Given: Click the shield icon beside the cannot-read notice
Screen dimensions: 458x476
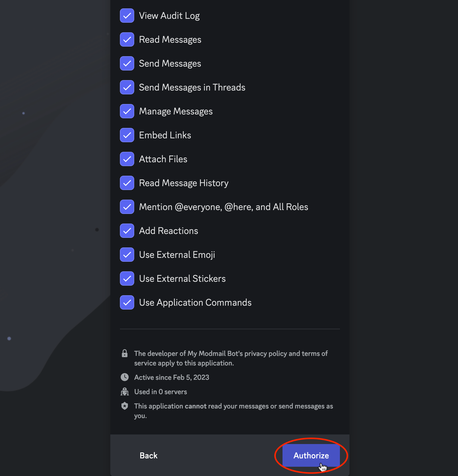Looking at the screenshot, I should coord(125,406).
